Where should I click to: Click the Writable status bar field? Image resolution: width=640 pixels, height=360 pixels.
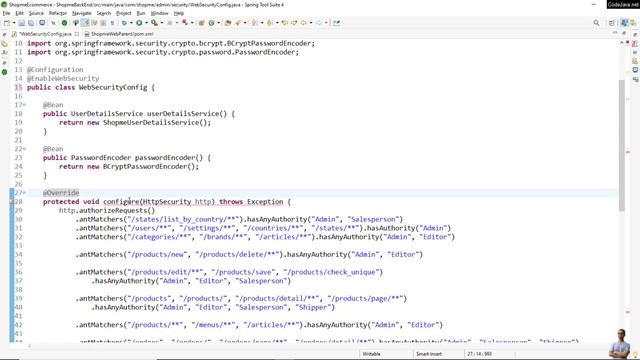pos(371,354)
